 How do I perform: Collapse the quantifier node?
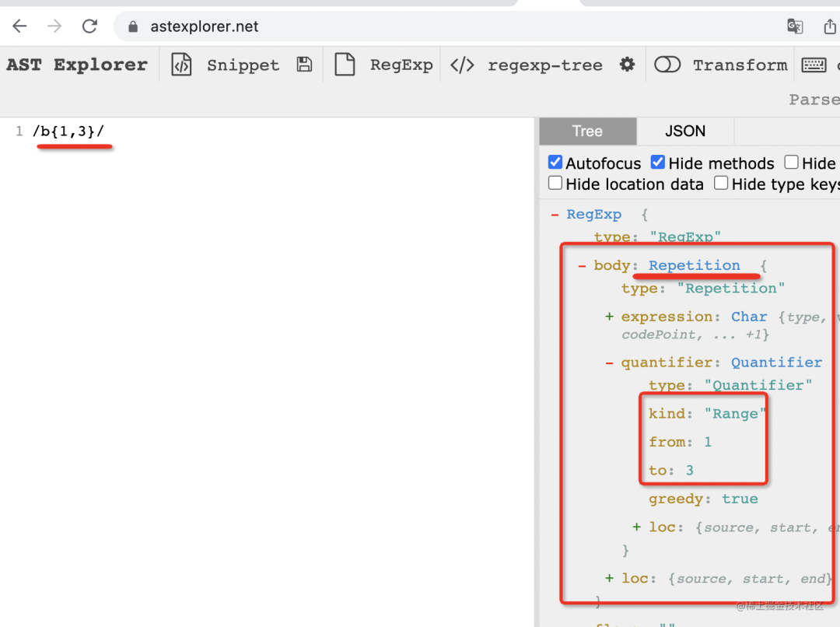[x=609, y=363]
